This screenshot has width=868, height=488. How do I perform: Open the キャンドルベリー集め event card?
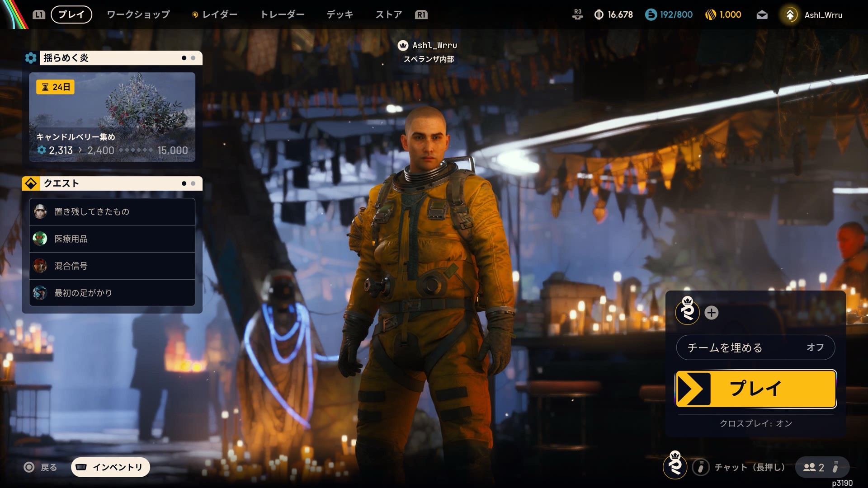[x=112, y=117]
